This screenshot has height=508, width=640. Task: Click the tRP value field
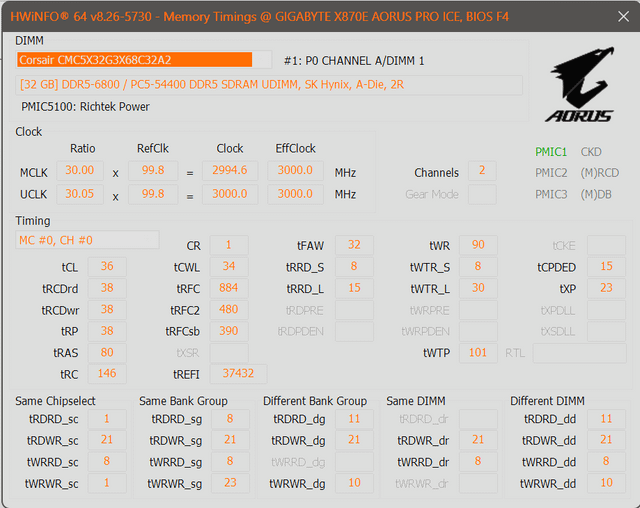tap(107, 331)
